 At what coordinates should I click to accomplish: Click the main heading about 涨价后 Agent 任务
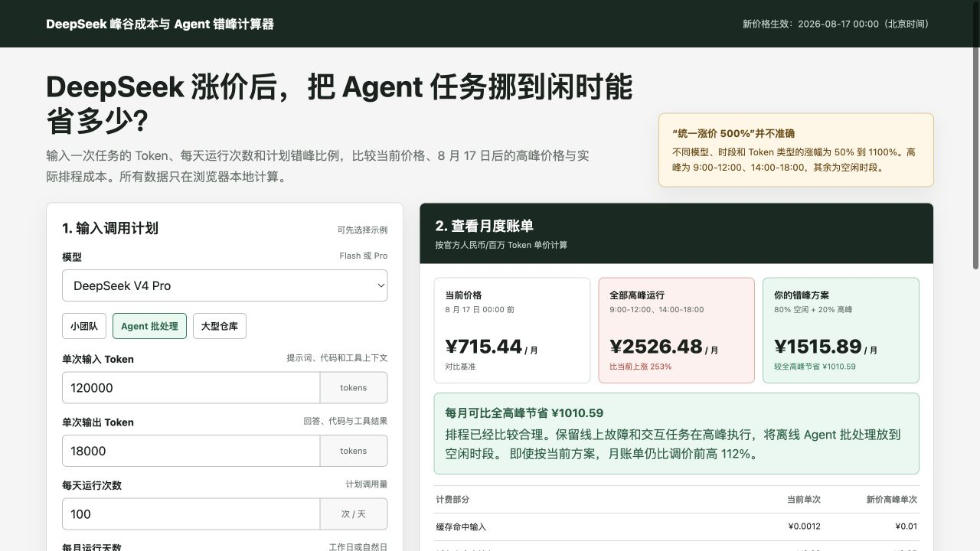339,105
